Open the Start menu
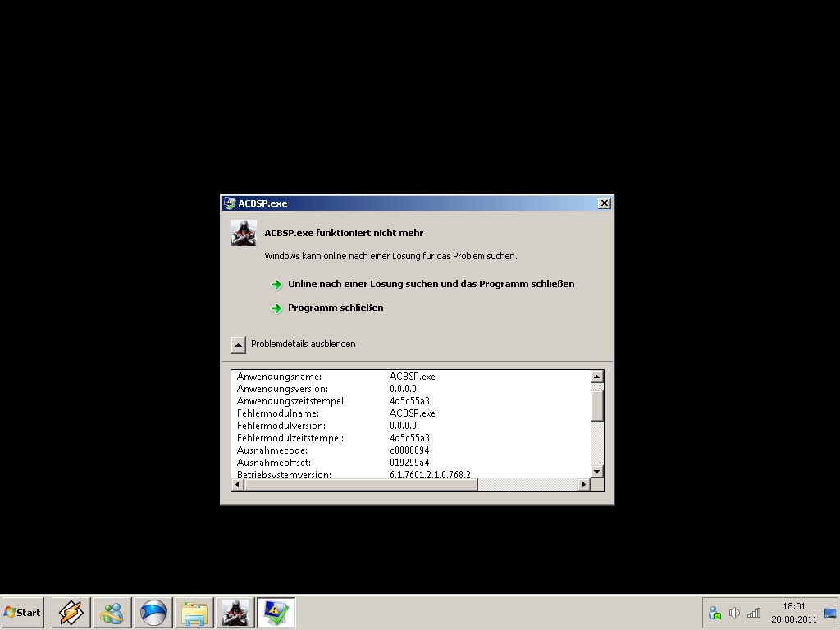Image resolution: width=840 pixels, height=630 pixels. tap(22, 612)
